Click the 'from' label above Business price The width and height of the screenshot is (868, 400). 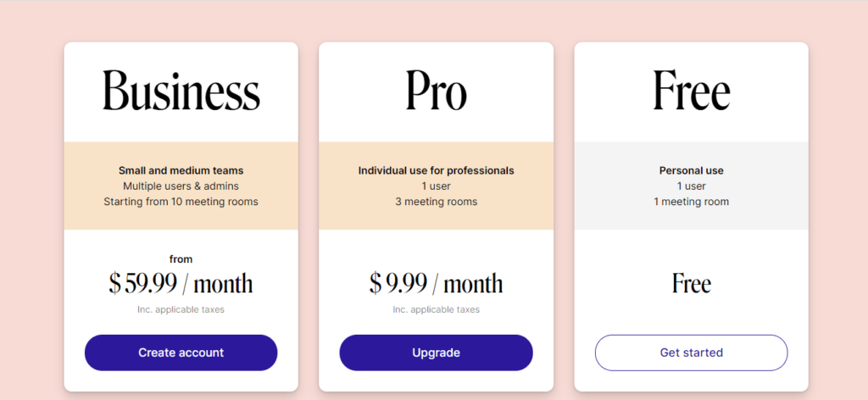pos(181,259)
